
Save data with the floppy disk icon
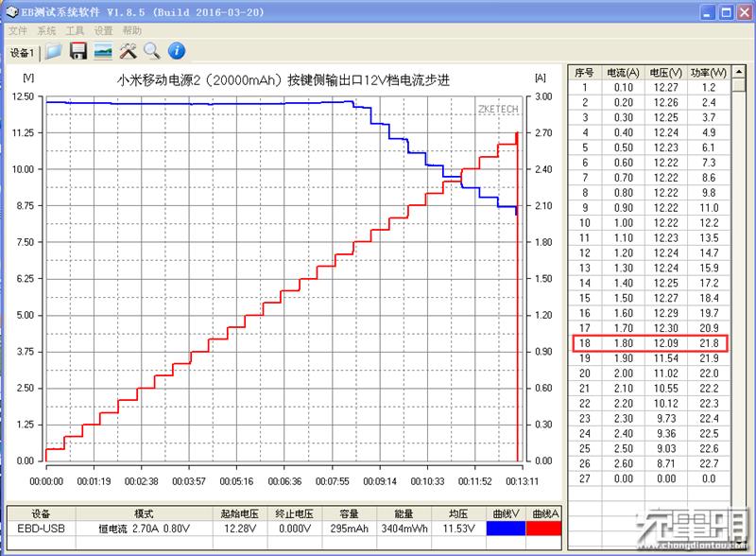tap(78, 51)
